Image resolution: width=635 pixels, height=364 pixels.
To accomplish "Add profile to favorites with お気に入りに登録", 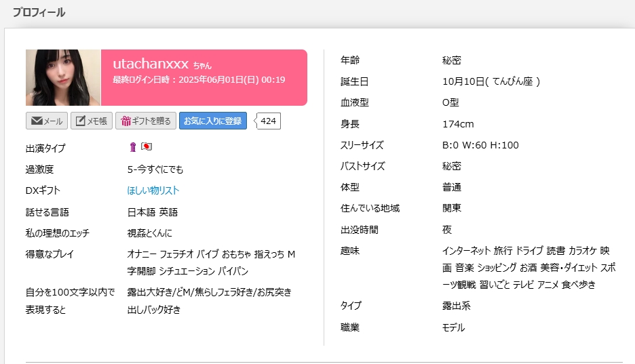I will (212, 121).
